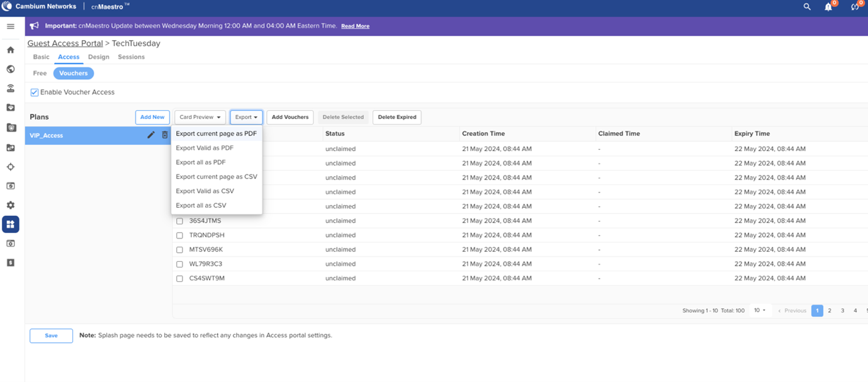Open the Read More link in banner
Image resolution: width=868 pixels, height=382 pixels.
(355, 26)
